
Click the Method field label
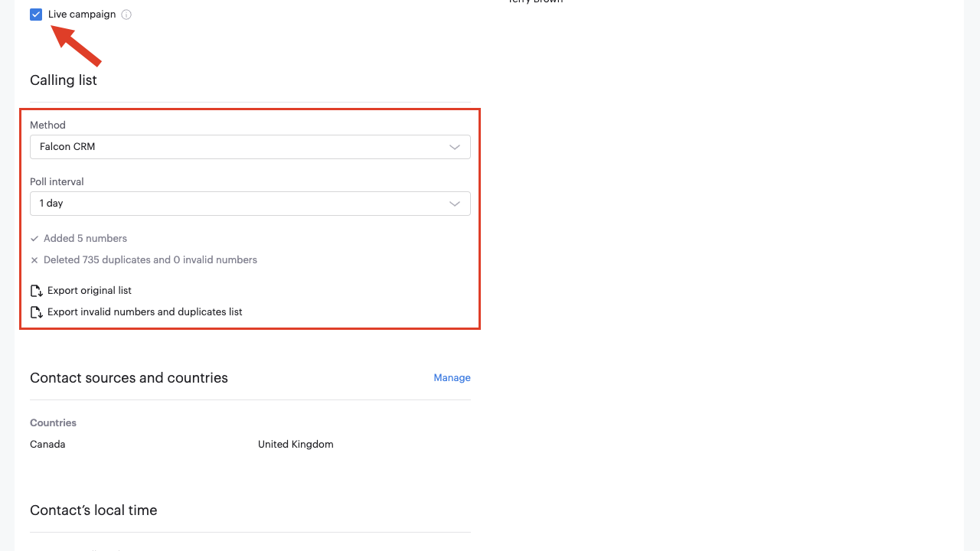(x=47, y=126)
